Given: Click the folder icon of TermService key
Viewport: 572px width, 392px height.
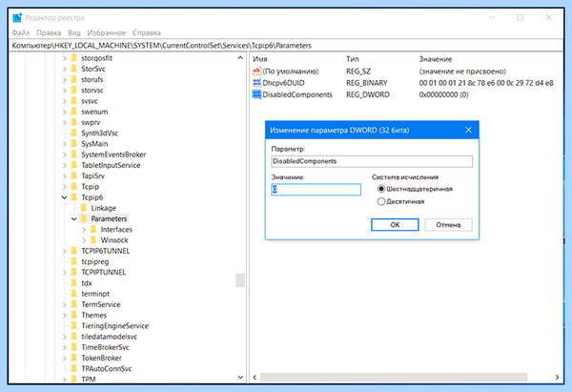Looking at the screenshot, I should pos(74,304).
